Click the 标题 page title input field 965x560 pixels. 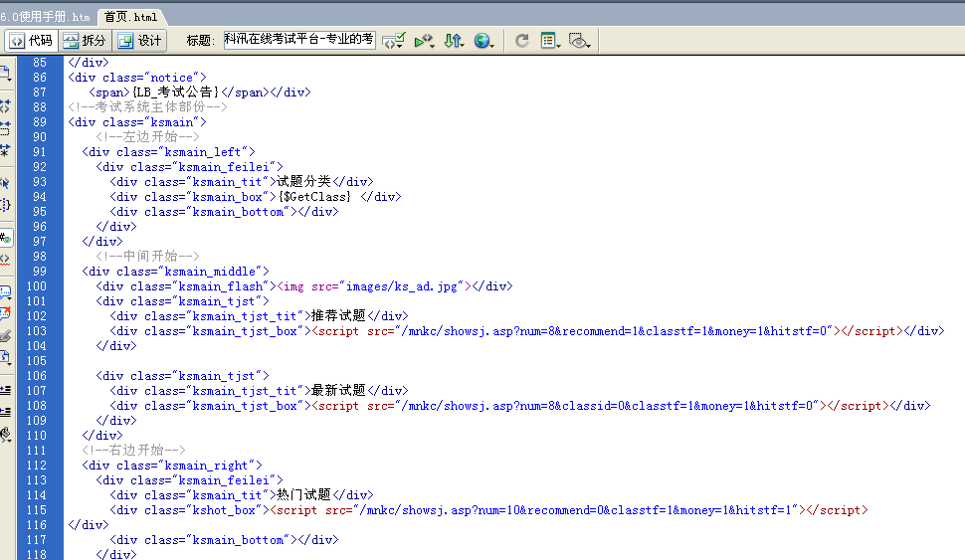298,40
